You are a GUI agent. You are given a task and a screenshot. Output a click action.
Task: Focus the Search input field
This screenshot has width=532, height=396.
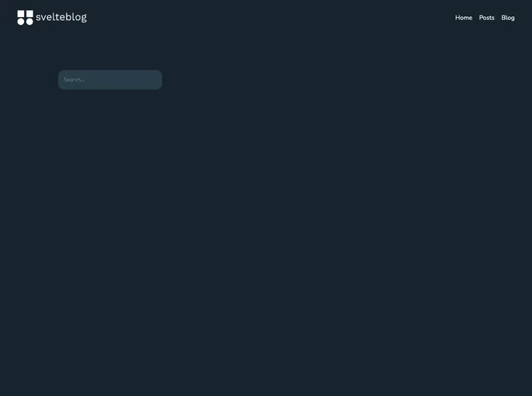tap(110, 80)
